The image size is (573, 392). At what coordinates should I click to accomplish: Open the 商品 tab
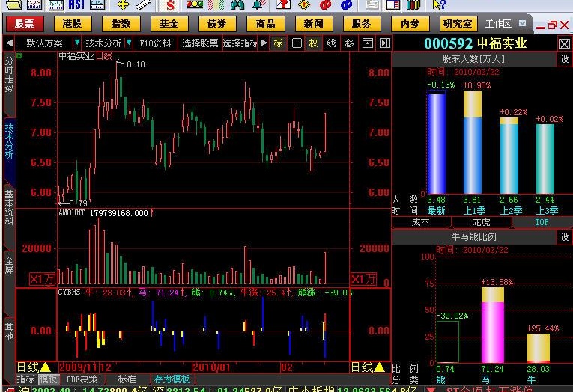tap(265, 24)
